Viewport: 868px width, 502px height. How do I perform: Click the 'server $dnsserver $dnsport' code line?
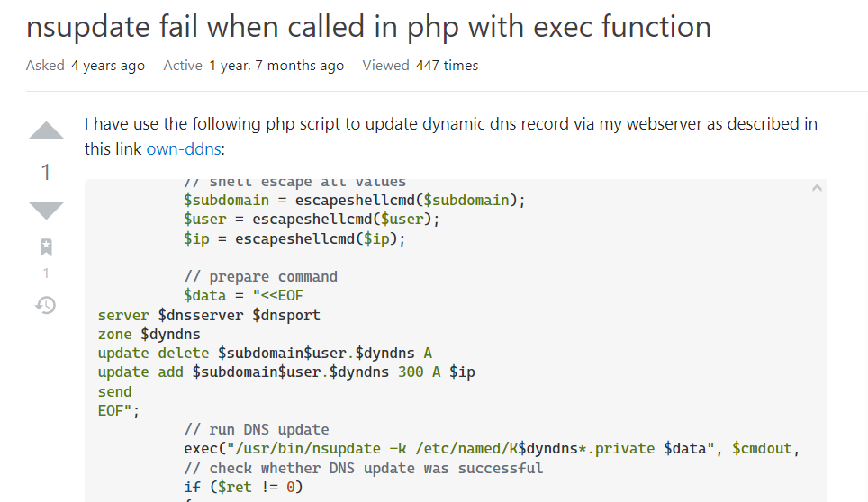coord(209,315)
